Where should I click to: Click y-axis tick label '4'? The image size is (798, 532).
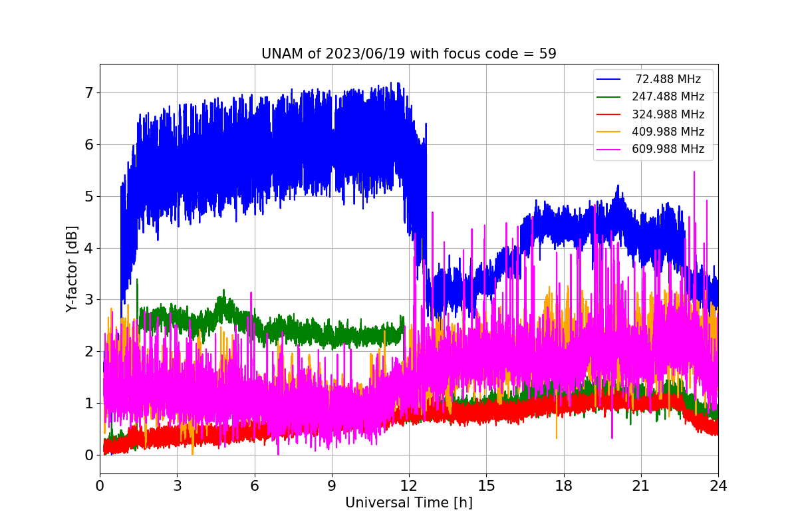click(x=88, y=249)
